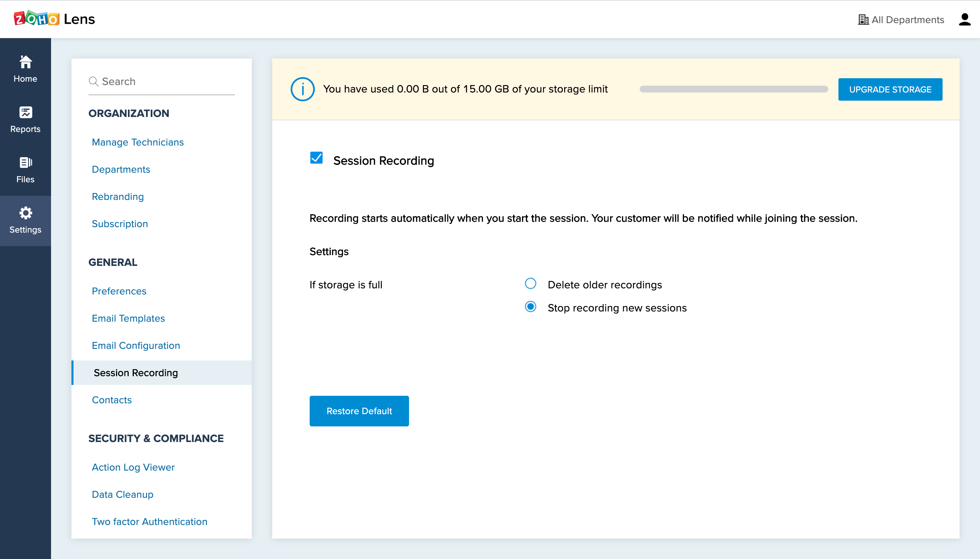Click the Home icon in sidebar
This screenshot has width=980, height=559.
coord(26,62)
